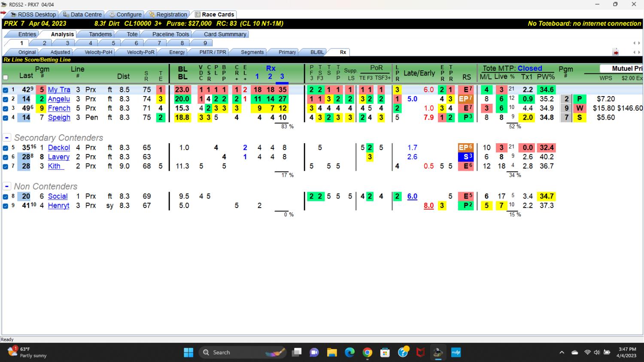Open the Configure tab
644x362 pixels.
[125, 14]
